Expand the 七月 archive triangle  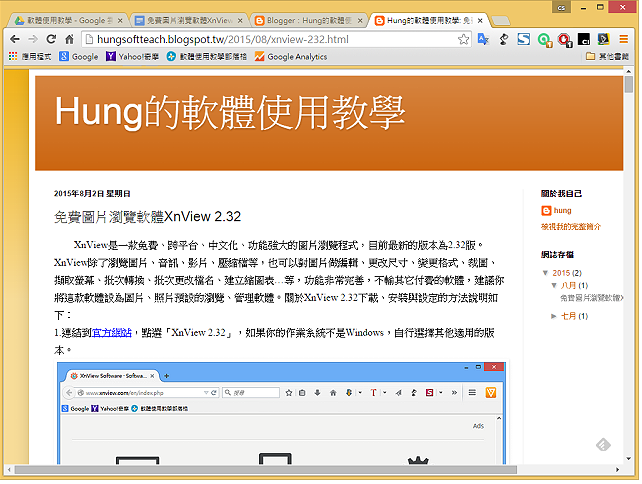coord(554,316)
